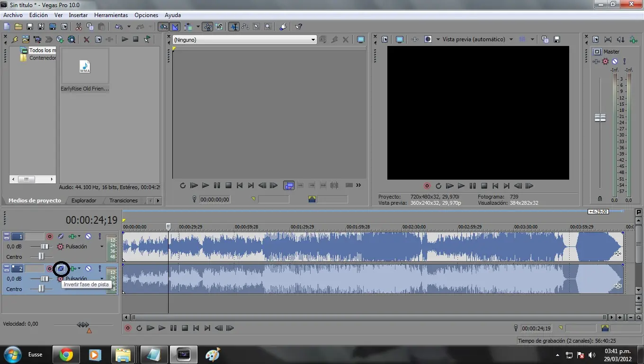Click the New project icon in toolbar

coord(7,27)
